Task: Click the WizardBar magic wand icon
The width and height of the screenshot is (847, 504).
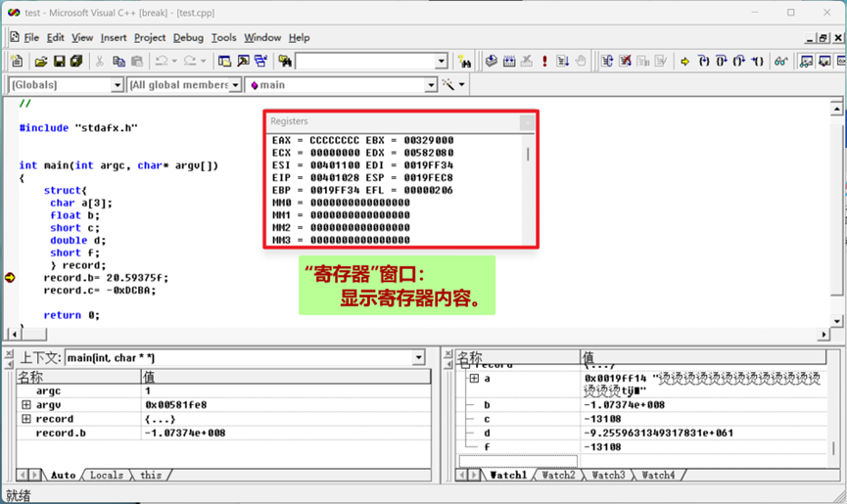Action: pos(447,85)
